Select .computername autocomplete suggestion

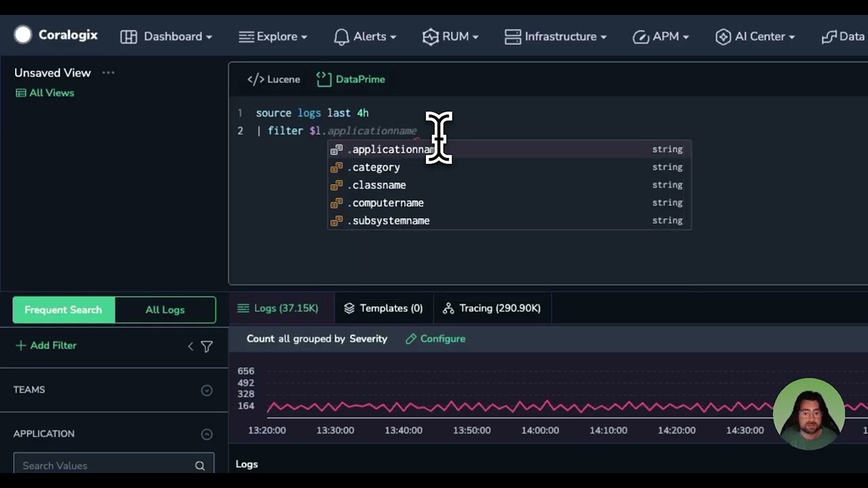[509, 203]
